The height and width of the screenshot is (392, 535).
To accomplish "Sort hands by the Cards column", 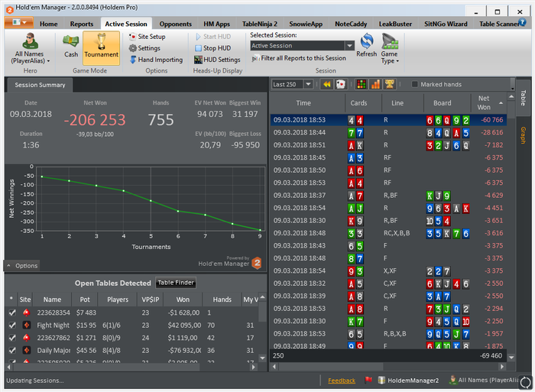I will [358, 102].
